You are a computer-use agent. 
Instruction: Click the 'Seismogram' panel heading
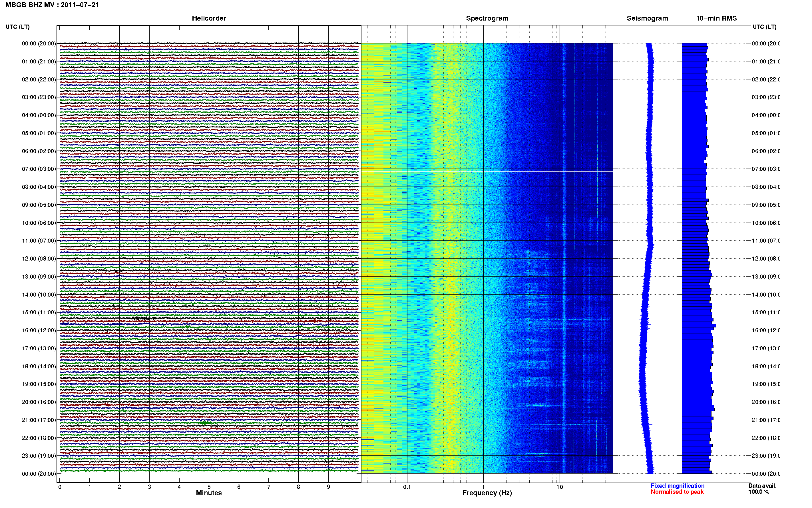[647, 19]
